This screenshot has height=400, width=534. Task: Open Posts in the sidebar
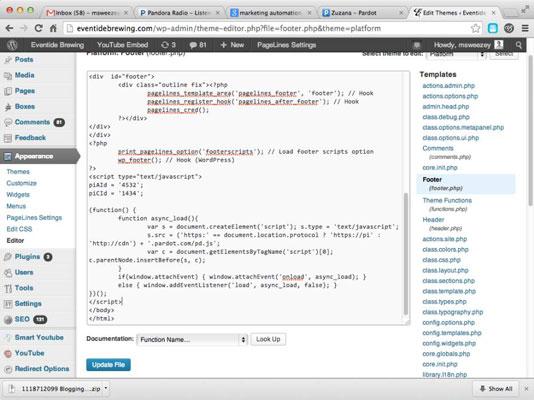click(x=24, y=60)
